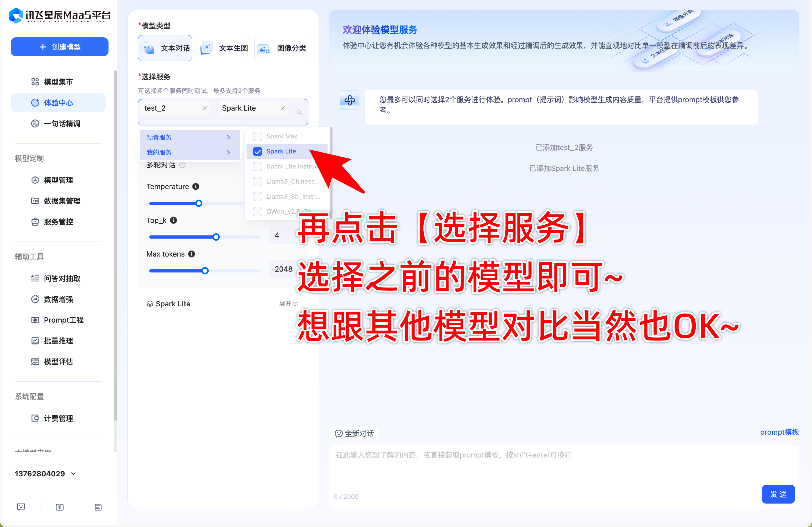Select the 文本生图 model type tab
This screenshot has width=812, height=527.
coord(223,48)
